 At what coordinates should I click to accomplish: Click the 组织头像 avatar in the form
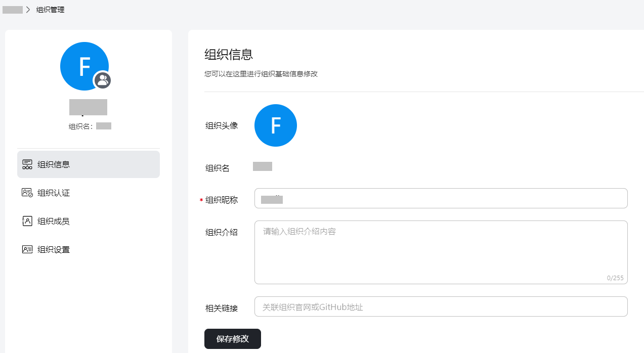(x=276, y=125)
